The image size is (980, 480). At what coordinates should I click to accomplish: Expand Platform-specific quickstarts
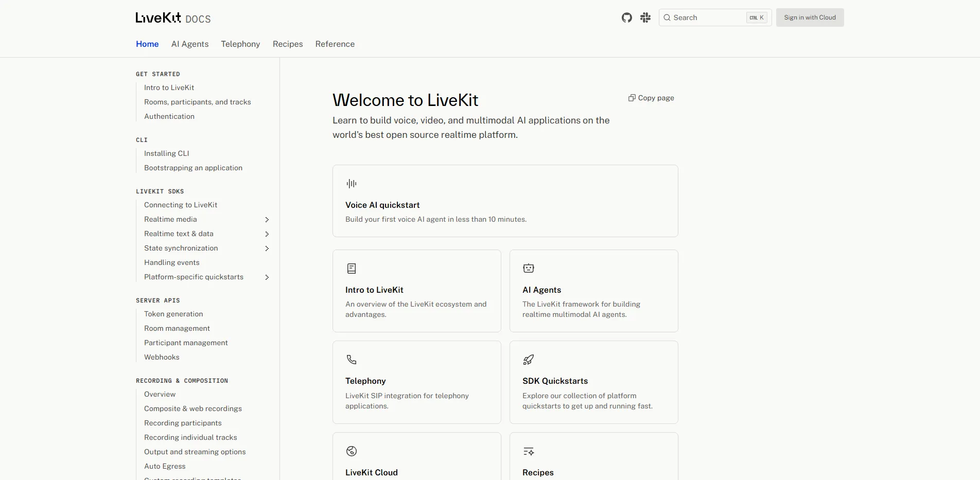point(267,277)
